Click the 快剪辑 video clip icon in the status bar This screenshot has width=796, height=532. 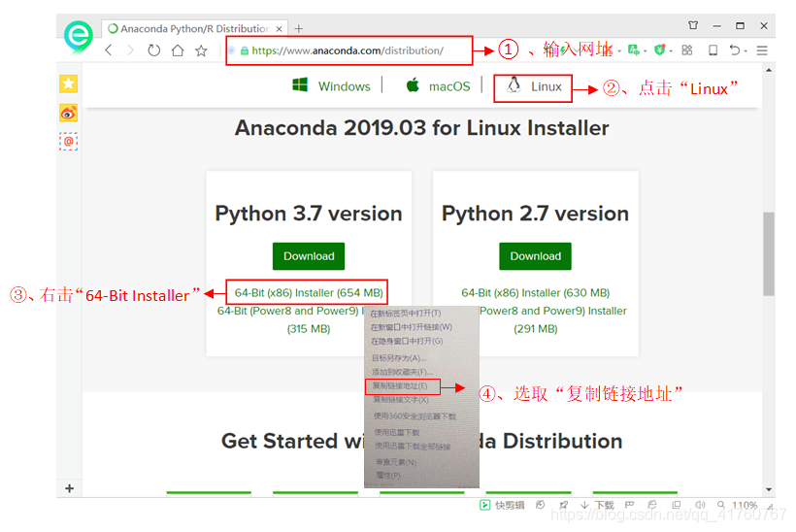point(484,505)
